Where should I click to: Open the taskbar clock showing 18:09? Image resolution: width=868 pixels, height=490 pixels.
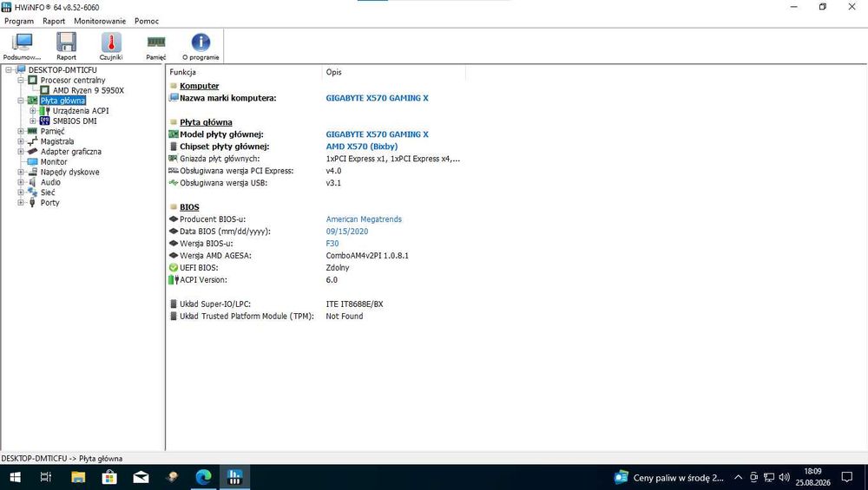pos(812,477)
